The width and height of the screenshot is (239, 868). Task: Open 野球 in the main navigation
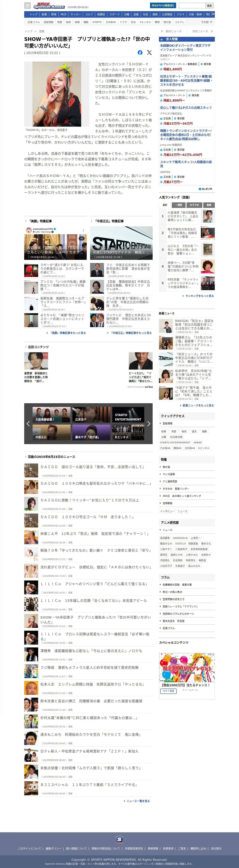54,15
